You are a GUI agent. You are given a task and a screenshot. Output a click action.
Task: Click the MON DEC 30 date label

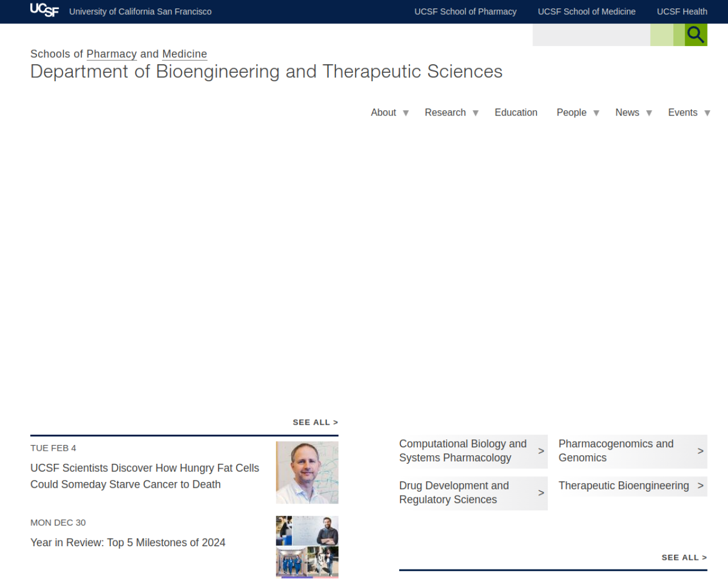58,522
